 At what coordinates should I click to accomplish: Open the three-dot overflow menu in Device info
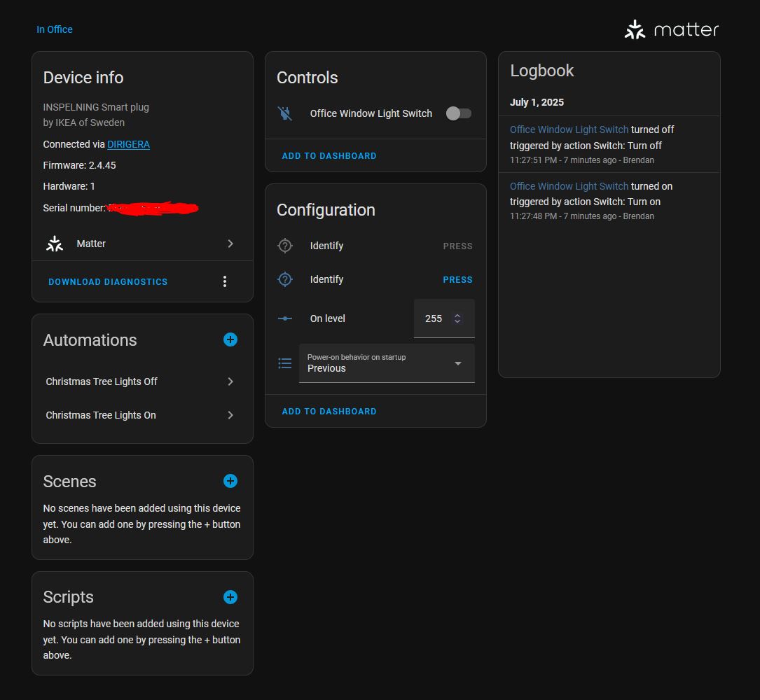click(225, 281)
